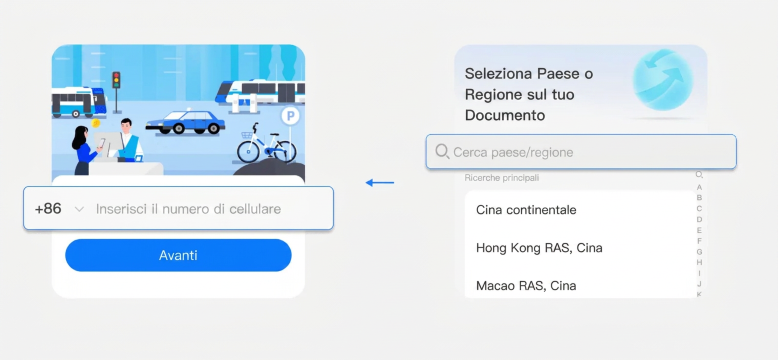The width and height of the screenshot is (778, 360).
Task: Click the city transport illustration
Action: pyautogui.click(x=178, y=110)
